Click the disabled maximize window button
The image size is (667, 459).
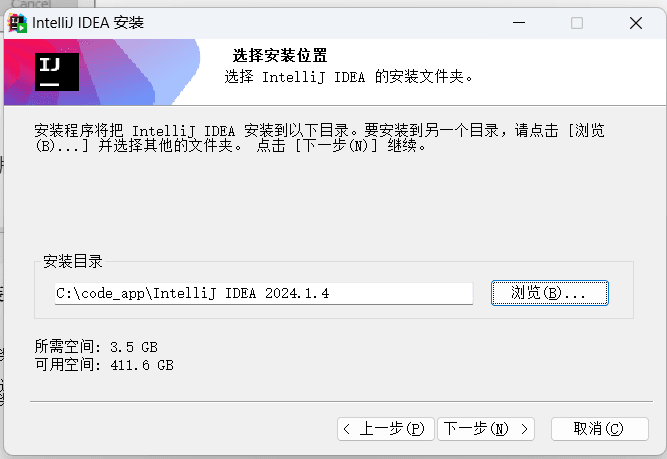pos(577,23)
